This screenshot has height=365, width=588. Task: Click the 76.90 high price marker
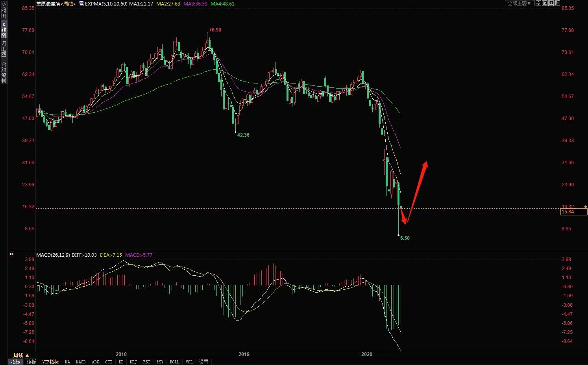coord(215,30)
